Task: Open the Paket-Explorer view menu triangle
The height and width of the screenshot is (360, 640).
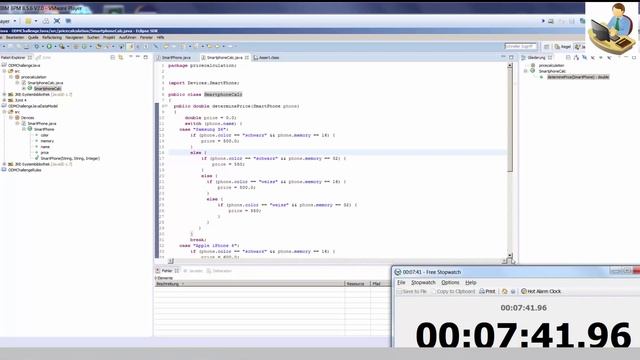Action: point(131,57)
